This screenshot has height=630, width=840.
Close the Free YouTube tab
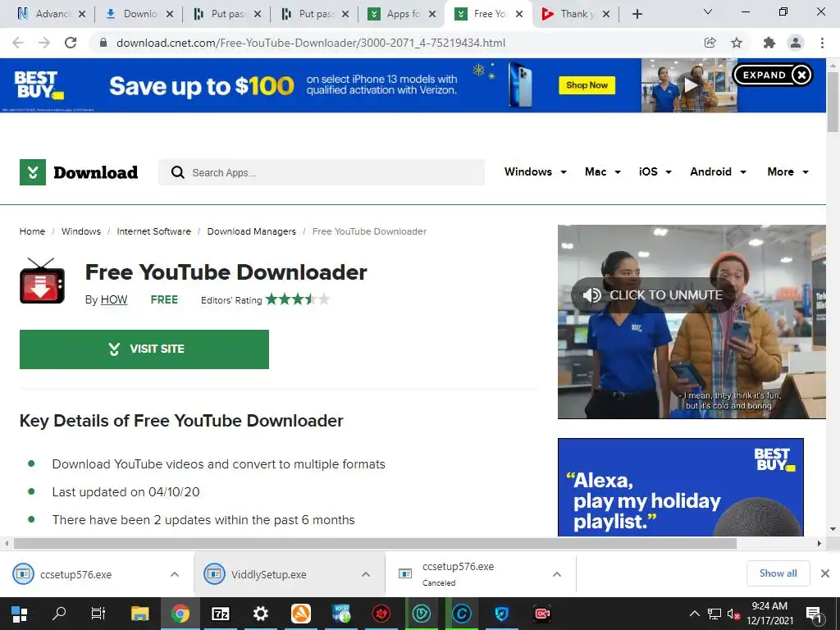pos(519,14)
